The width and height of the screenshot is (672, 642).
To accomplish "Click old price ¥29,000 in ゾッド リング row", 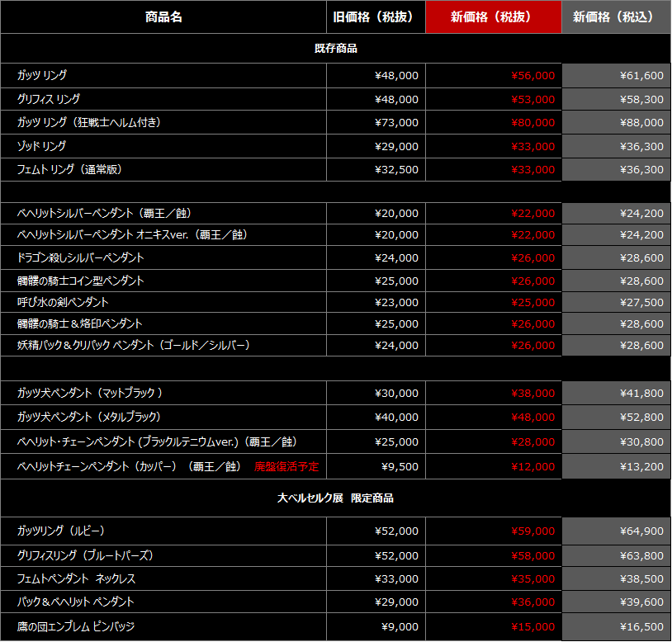I will tap(396, 147).
